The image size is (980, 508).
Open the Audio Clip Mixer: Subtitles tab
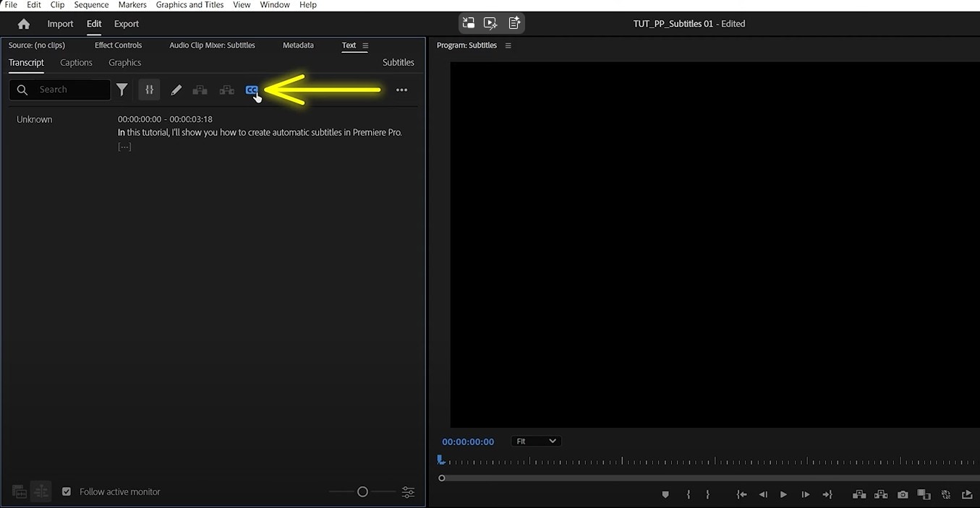coord(212,45)
